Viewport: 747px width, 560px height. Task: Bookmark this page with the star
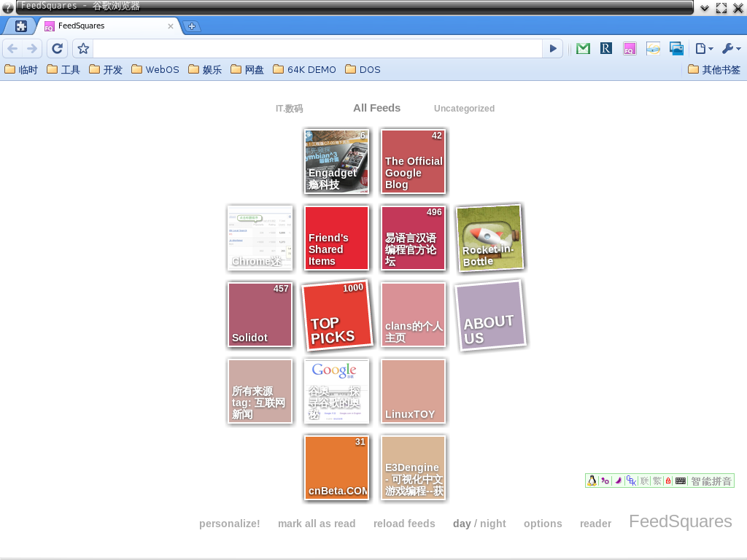point(83,49)
